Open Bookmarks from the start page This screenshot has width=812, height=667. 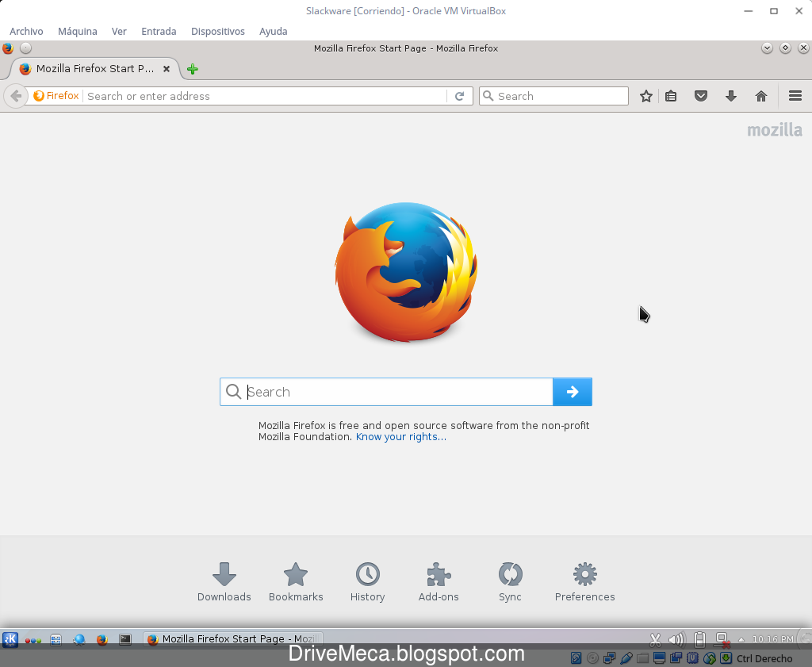295,581
